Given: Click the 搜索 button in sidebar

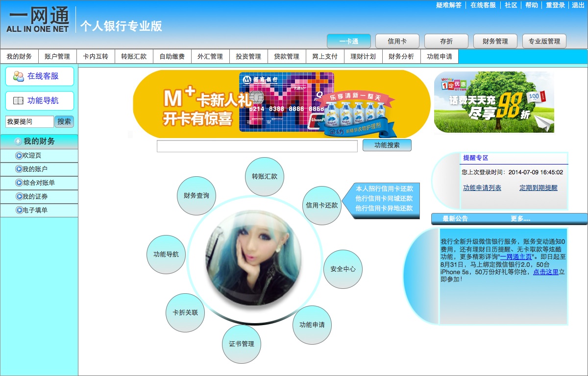Looking at the screenshot, I should [x=64, y=121].
